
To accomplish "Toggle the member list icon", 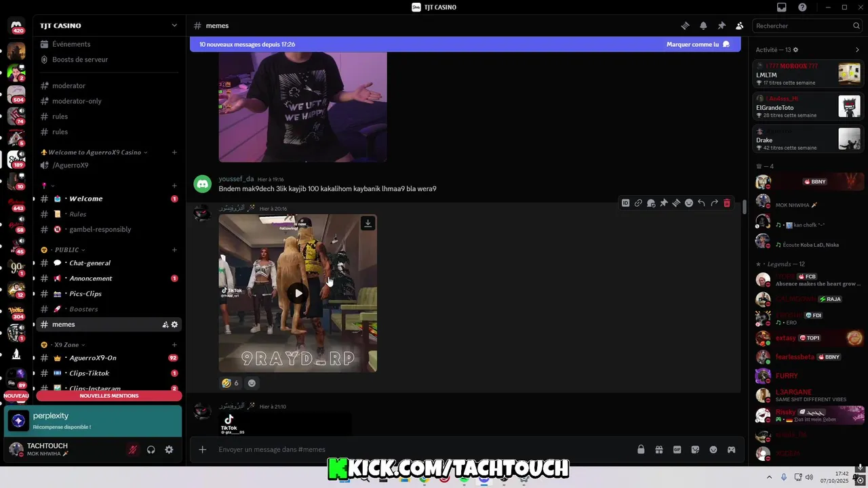I will pyautogui.click(x=739, y=26).
